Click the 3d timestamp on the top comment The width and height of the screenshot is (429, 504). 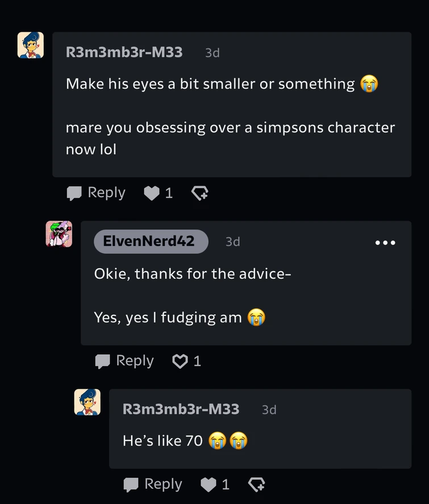pyautogui.click(x=213, y=53)
